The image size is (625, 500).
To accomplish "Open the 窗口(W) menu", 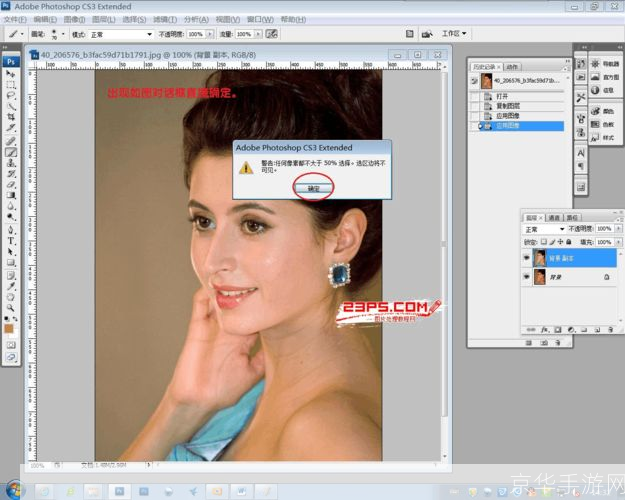I will 260,20.
